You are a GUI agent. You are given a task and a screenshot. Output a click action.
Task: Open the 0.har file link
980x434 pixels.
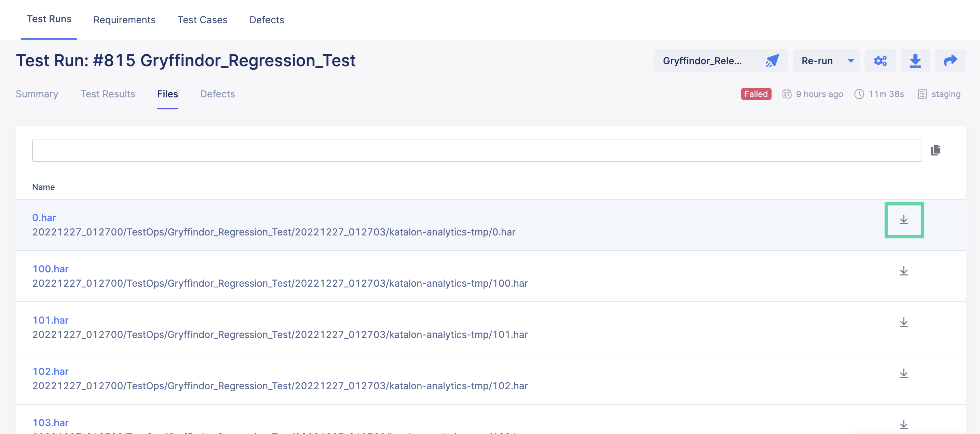coord(44,218)
